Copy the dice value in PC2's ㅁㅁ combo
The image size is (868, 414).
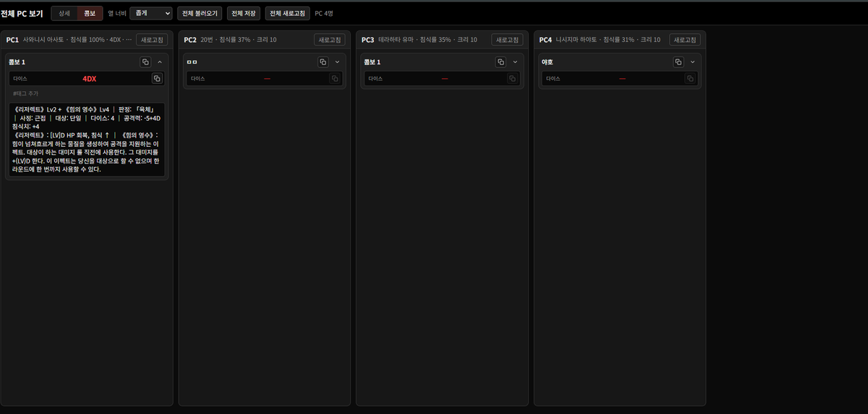(x=334, y=78)
